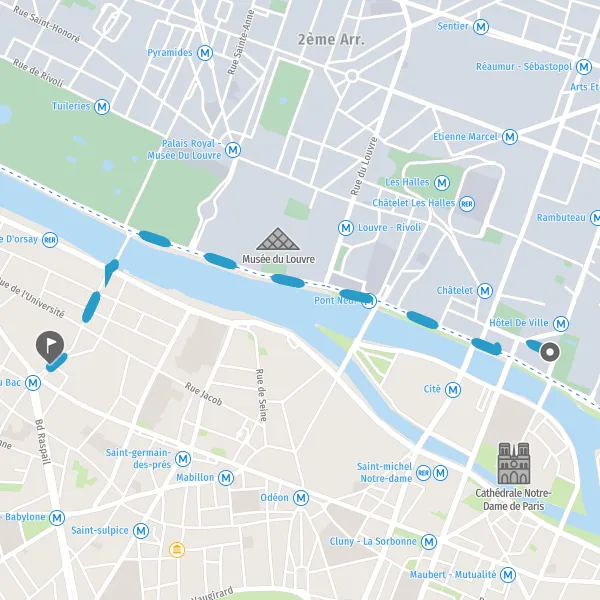This screenshot has height=600, width=600.
Task: Click the orange museum icon near Saint-sulpice
Action: pyautogui.click(x=177, y=550)
